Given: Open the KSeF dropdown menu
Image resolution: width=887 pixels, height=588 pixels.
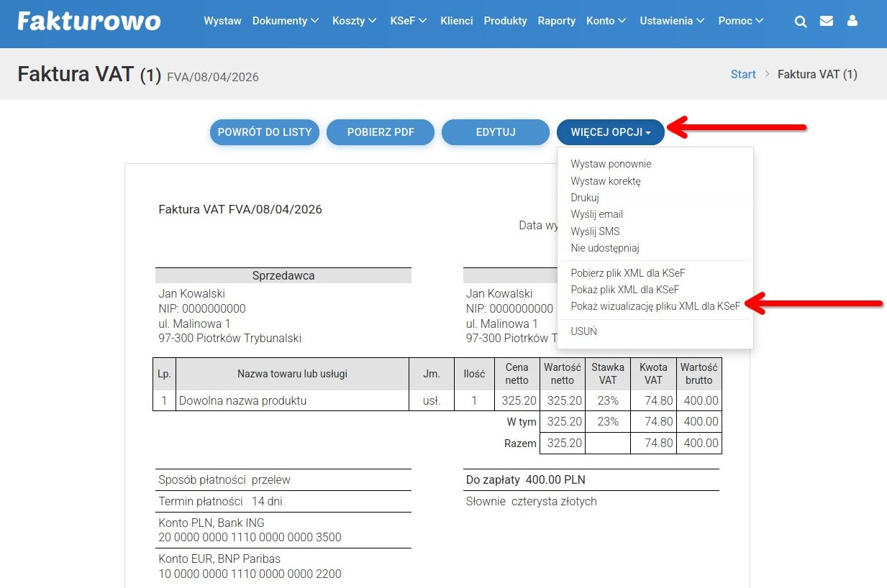Looking at the screenshot, I should 408,21.
